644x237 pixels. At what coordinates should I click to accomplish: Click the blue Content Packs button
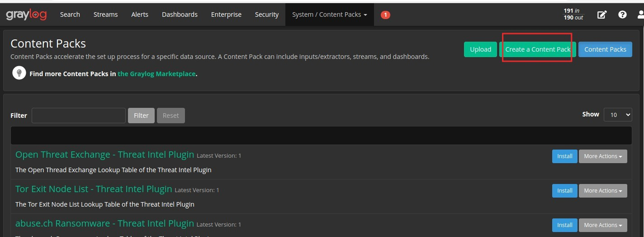[605, 49]
